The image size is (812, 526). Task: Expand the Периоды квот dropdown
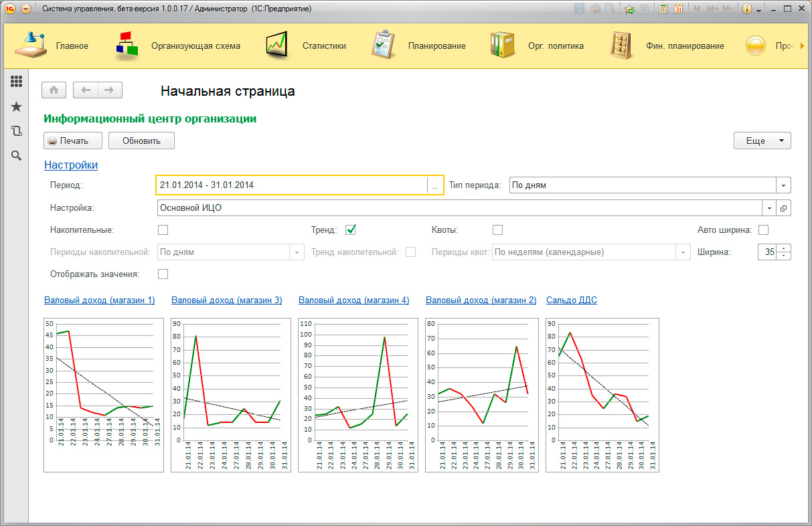pyautogui.click(x=683, y=252)
